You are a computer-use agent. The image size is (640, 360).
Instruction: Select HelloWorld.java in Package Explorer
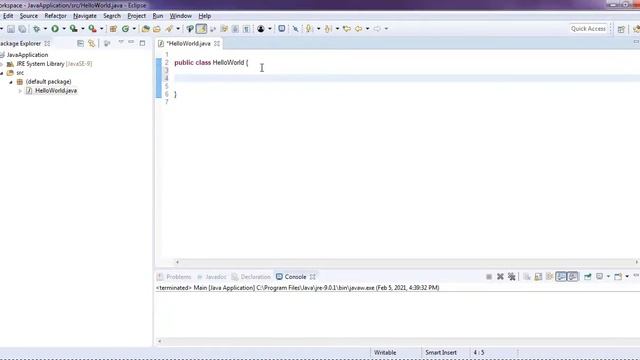coord(56,91)
